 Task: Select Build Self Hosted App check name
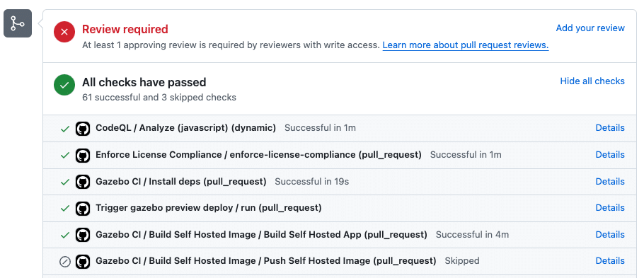click(x=261, y=234)
